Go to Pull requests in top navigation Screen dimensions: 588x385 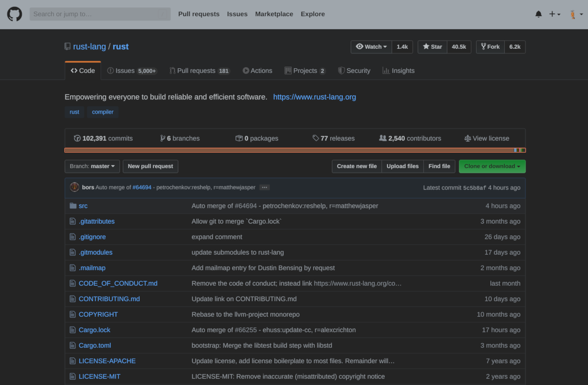click(199, 14)
